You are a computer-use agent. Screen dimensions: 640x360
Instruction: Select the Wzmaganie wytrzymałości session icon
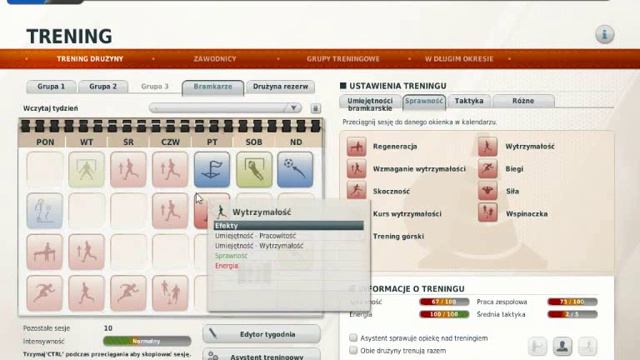point(356,169)
